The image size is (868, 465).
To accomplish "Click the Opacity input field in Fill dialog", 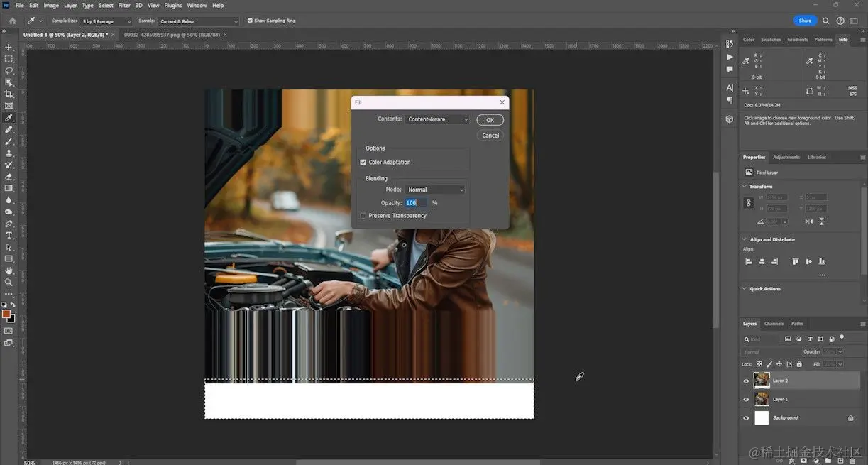I will 416,203.
